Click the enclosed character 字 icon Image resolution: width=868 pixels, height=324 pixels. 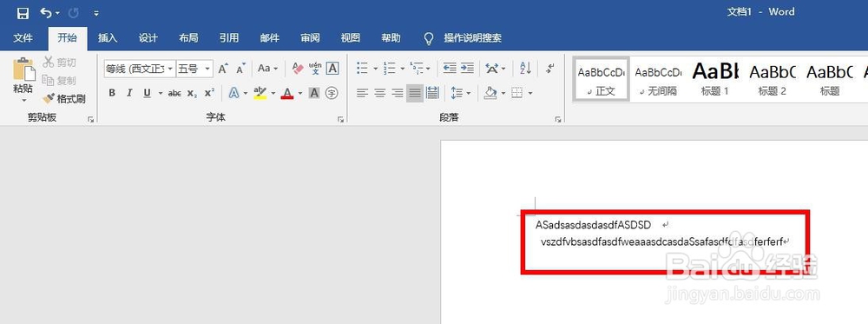click(332, 93)
